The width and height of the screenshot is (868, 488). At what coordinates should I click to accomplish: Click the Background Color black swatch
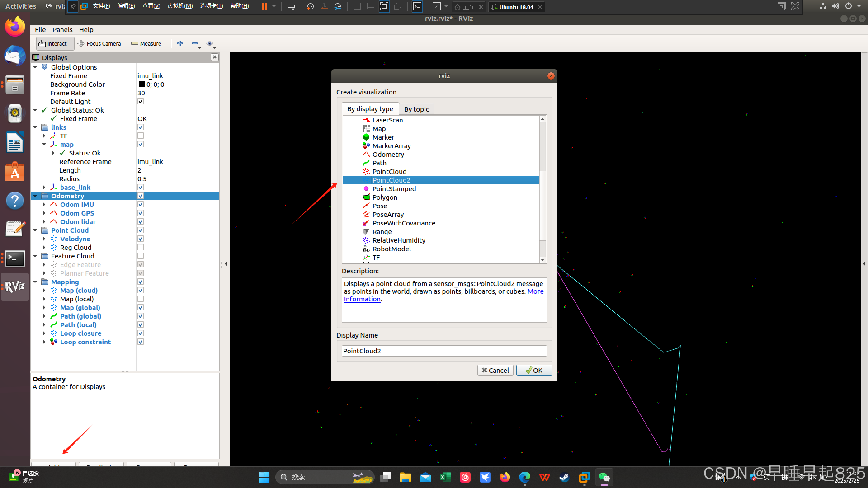tap(142, 84)
